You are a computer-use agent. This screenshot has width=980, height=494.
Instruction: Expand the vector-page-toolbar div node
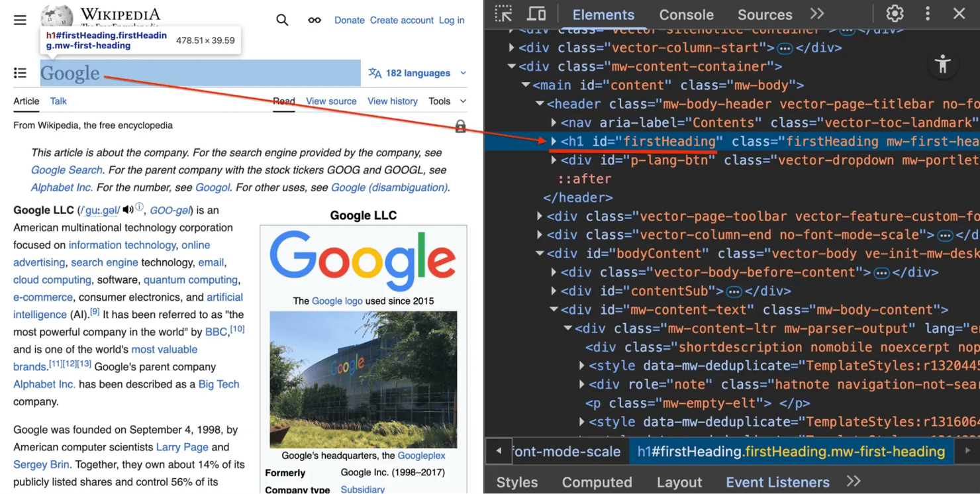[x=540, y=216]
